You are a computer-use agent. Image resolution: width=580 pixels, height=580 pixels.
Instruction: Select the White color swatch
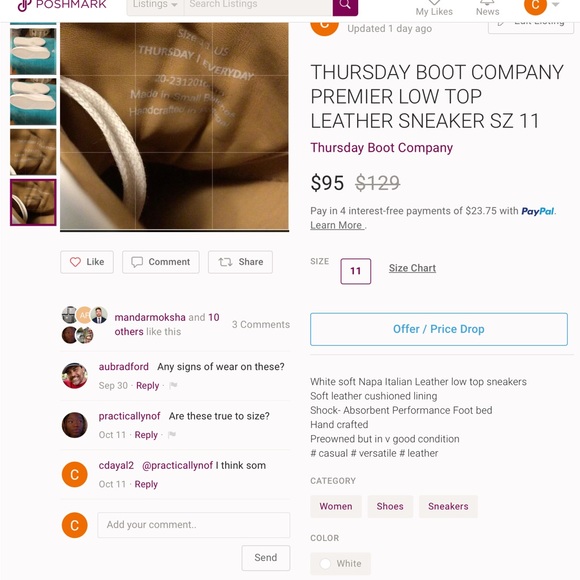340,563
